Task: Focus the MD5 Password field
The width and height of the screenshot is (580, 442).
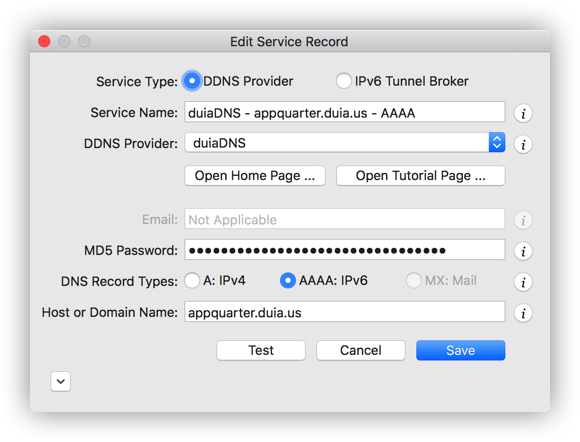Action: 345,250
